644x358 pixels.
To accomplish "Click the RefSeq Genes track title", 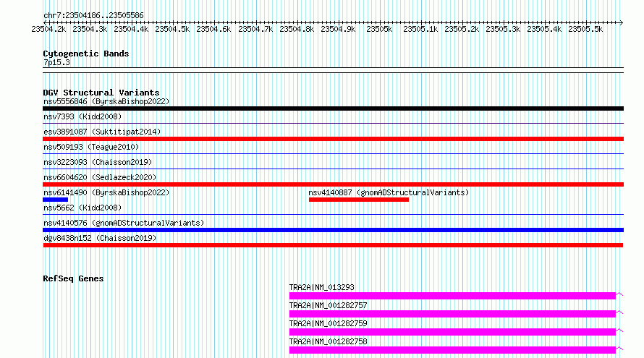I will 73,278.
